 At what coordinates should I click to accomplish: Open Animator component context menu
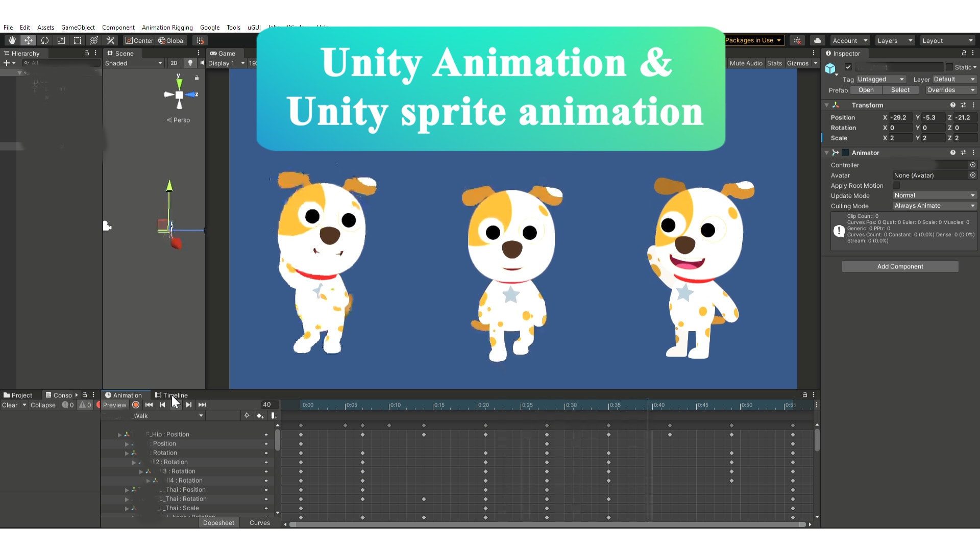pos(973,153)
